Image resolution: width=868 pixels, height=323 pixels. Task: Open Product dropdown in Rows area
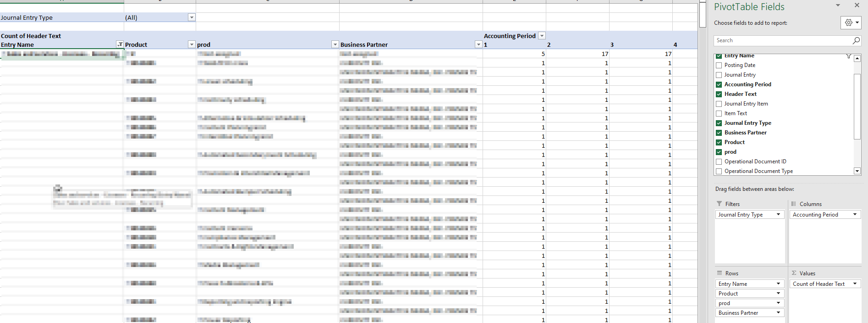tap(778, 293)
